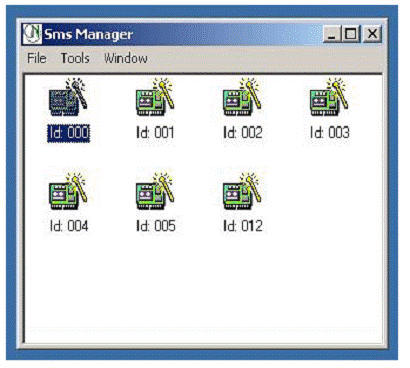Image resolution: width=410 pixels, height=368 pixels.
Task: Select the card icon for Id: 004
Action: pyautogui.click(x=68, y=191)
